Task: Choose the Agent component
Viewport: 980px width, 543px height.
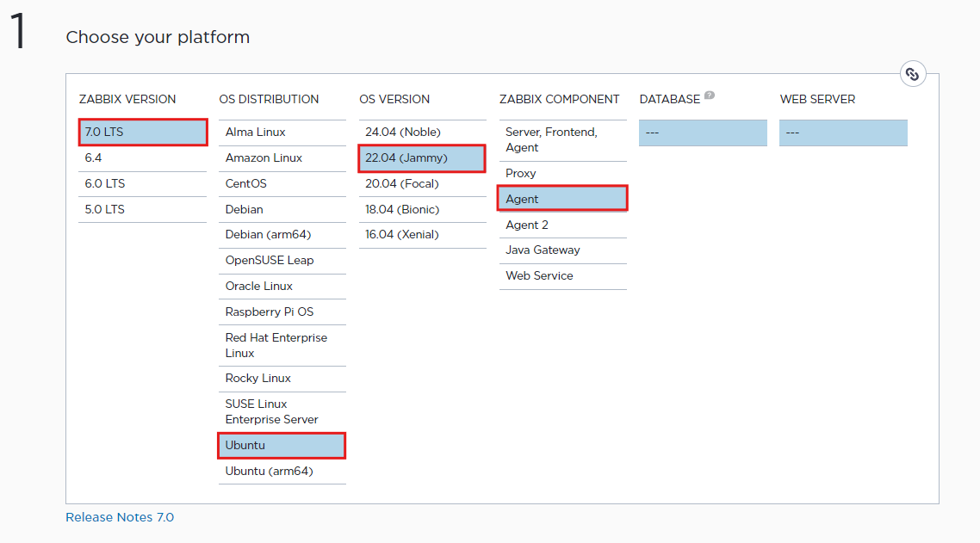Action: [562, 199]
